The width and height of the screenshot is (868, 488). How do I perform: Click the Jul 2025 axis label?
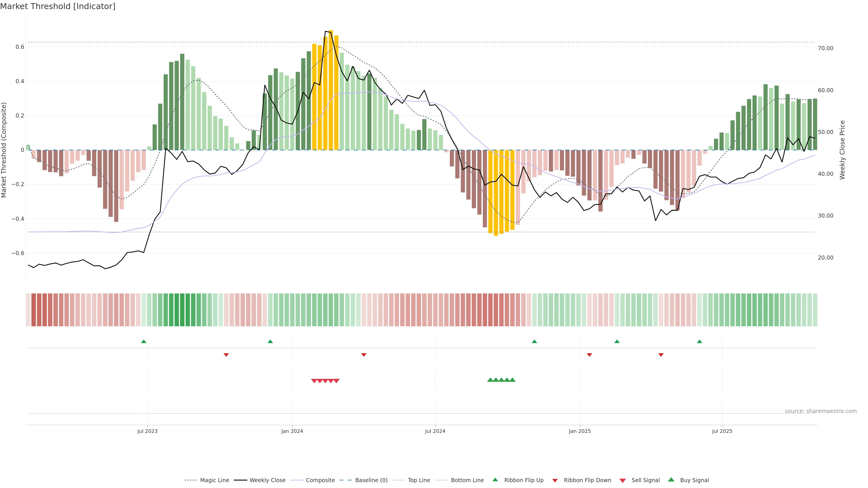click(x=722, y=431)
